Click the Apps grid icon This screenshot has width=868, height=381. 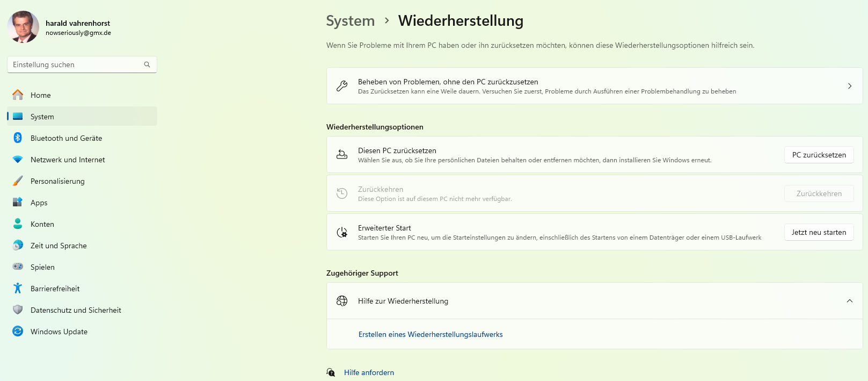18,203
